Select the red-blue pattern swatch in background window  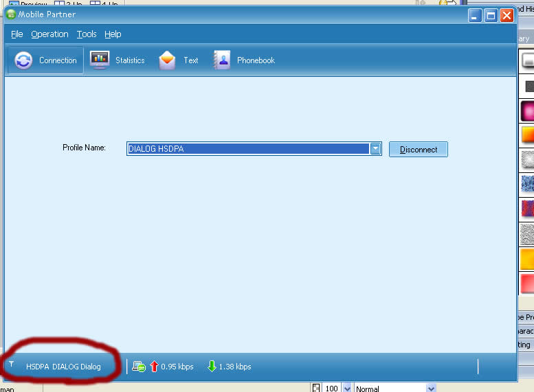(x=528, y=208)
